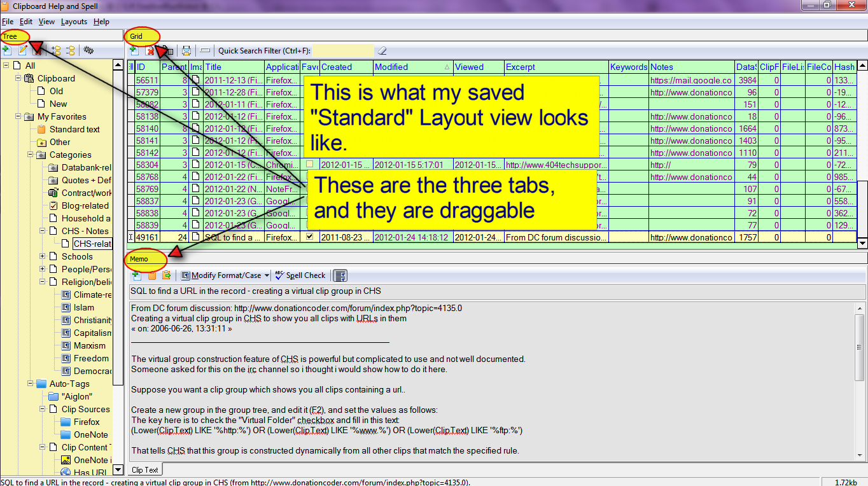
Task: Click note https://mail.google.co in row 56511
Action: click(x=691, y=80)
